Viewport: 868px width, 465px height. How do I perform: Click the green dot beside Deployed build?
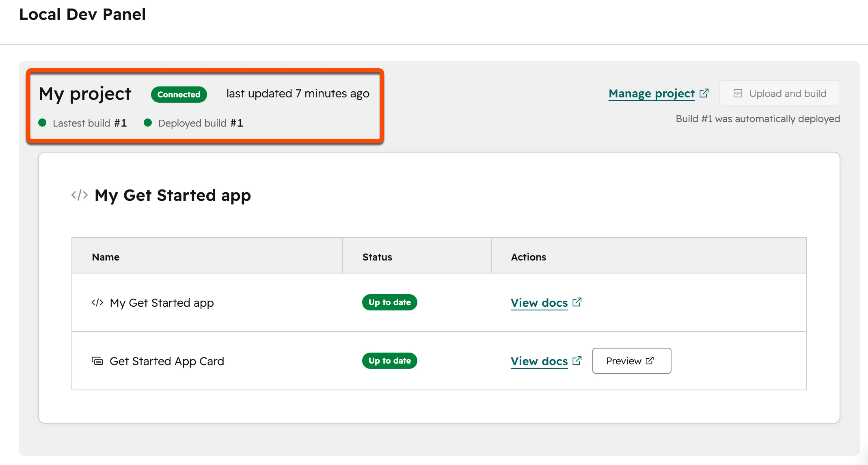coord(148,123)
